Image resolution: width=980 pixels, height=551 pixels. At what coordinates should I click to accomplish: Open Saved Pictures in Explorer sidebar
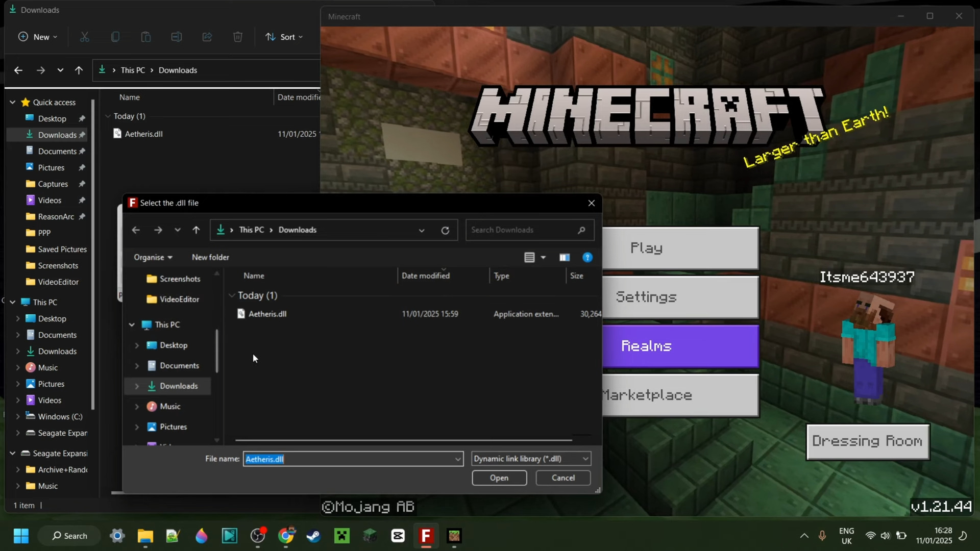[62, 249]
